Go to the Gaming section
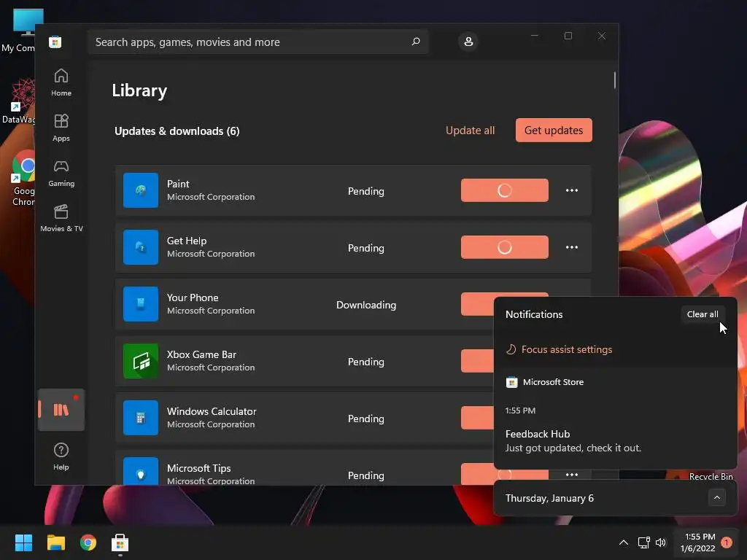747x560 pixels. [61, 173]
